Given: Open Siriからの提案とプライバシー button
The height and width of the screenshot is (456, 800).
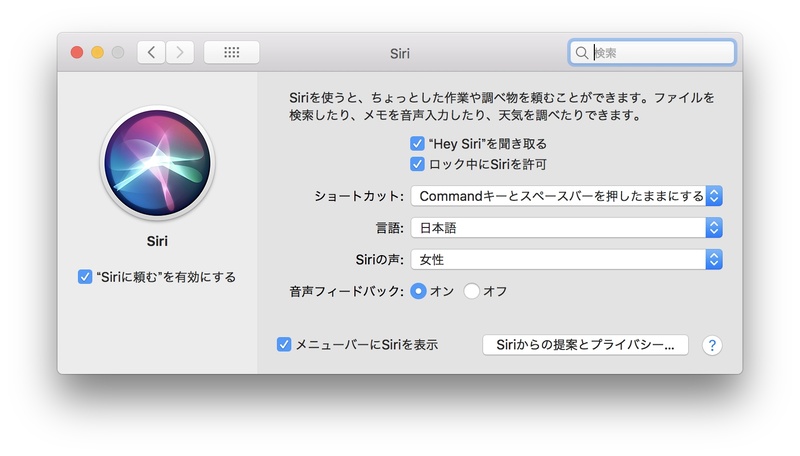Looking at the screenshot, I should [585, 345].
